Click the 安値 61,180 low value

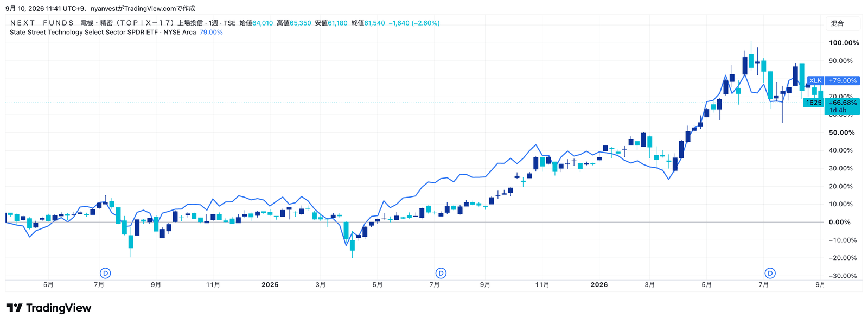pos(331,23)
